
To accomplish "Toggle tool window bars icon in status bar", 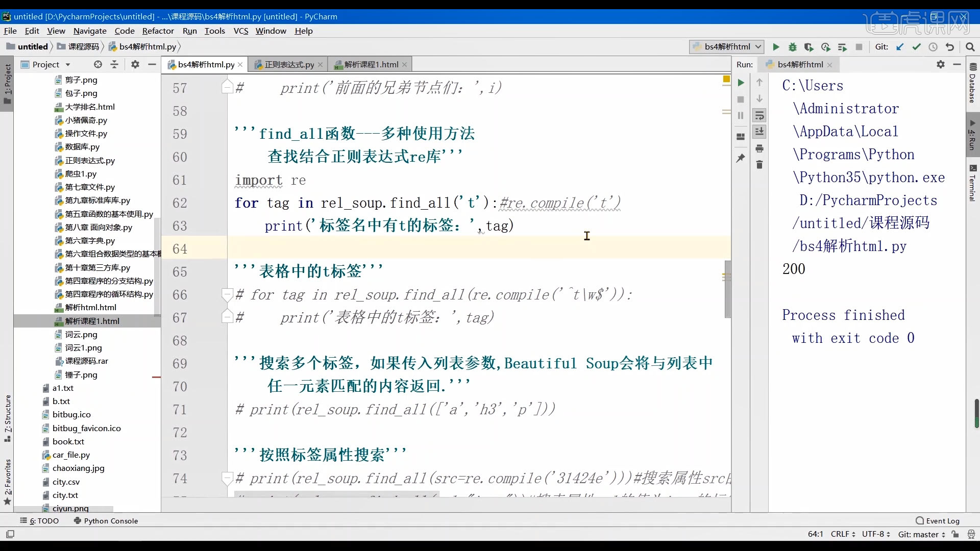I will click(x=10, y=534).
